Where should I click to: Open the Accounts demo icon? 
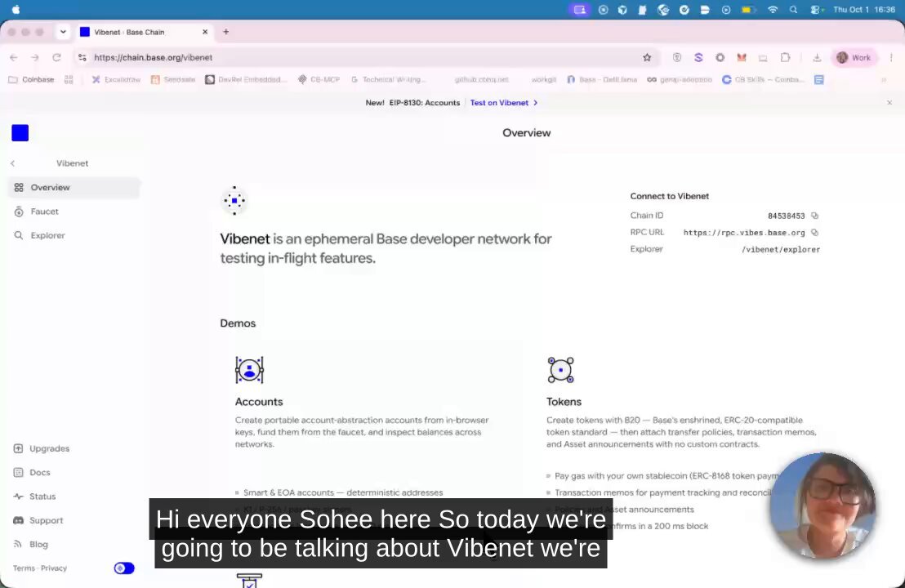[x=249, y=370]
